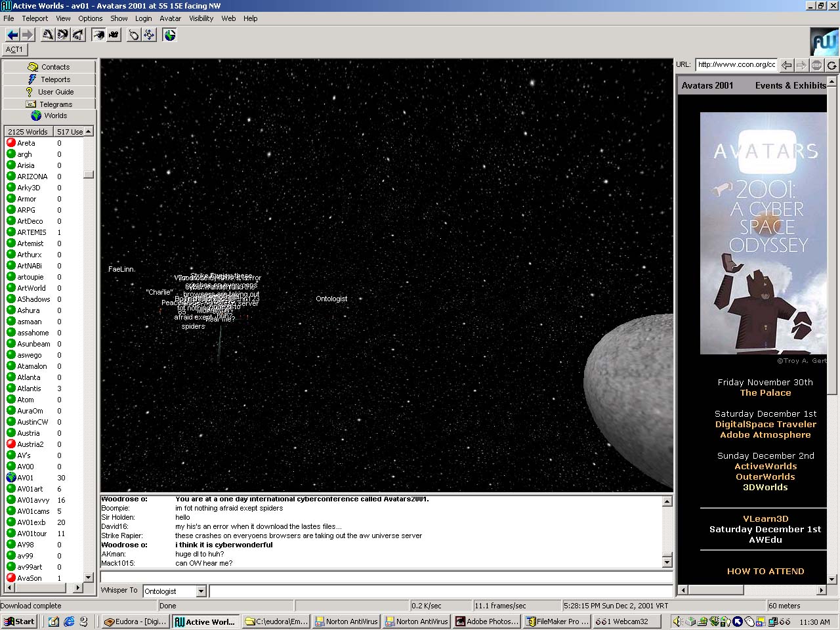
Task: Follow the HOW TO ATTEND link
Action: pos(765,571)
